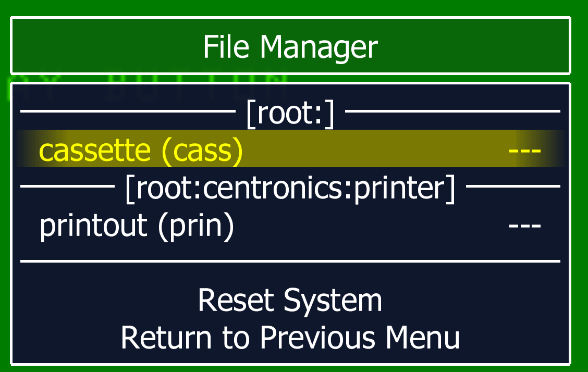The width and height of the screenshot is (588, 372).
Task: Click the [root:] section header
Action: click(x=290, y=113)
